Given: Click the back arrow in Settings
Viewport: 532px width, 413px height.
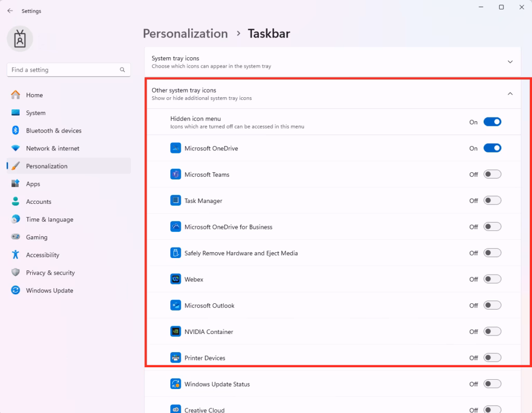Looking at the screenshot, I should coord(10,11).
